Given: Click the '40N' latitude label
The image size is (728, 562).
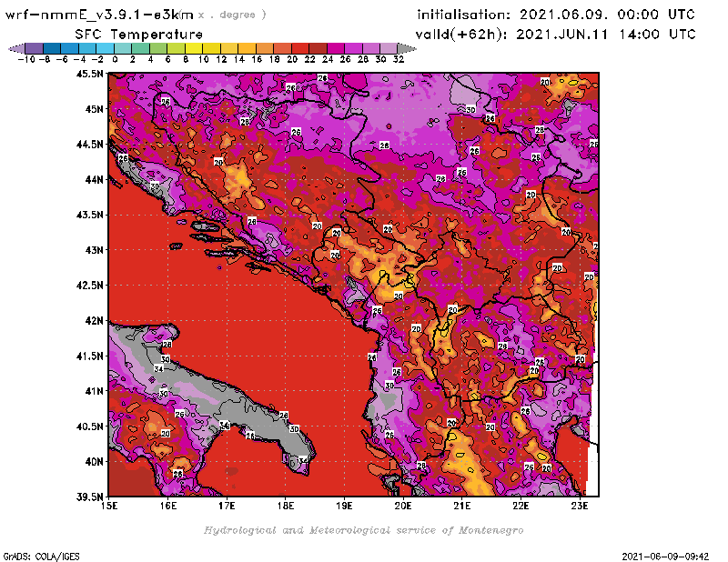Looking at the screenshot, I should coord(94,462).
